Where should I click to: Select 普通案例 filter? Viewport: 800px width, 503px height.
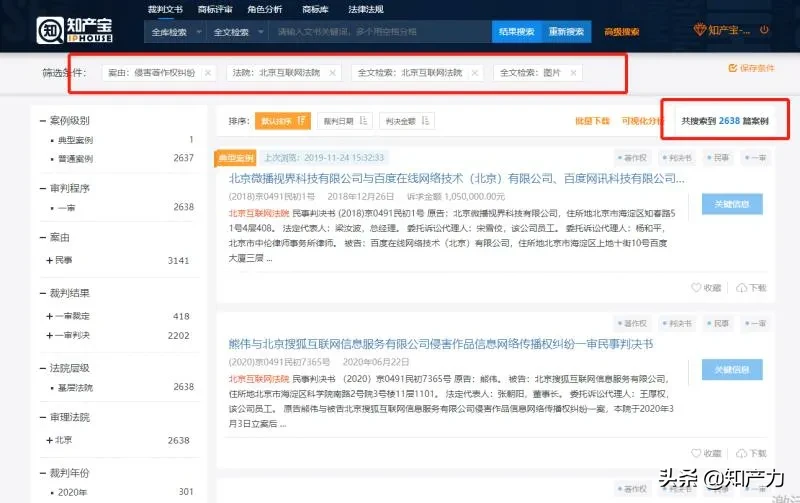tap(75, 159)
